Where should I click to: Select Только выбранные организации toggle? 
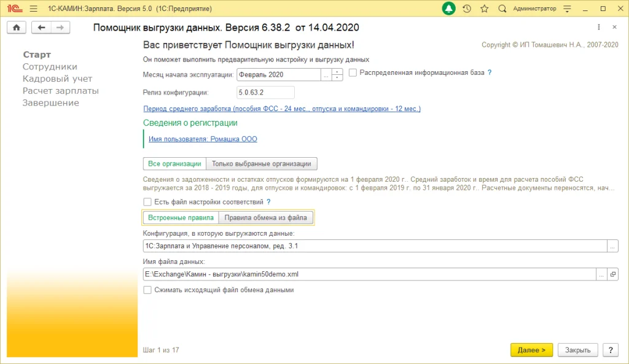point(262,163)
